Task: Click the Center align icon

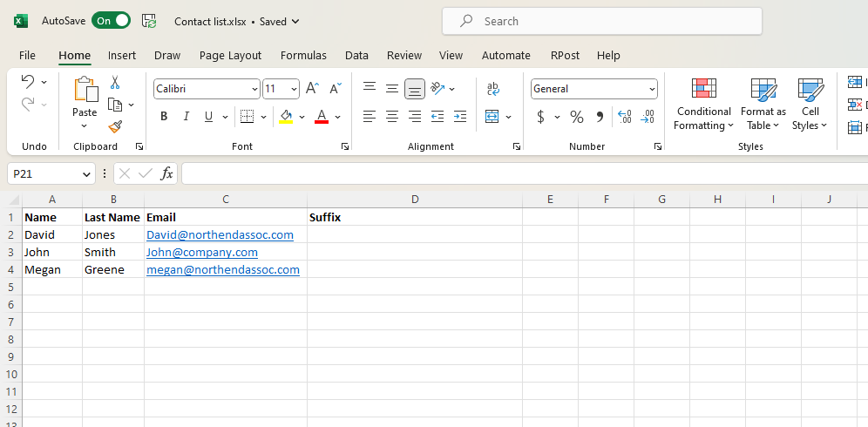Action: click(x=392, y=117)
